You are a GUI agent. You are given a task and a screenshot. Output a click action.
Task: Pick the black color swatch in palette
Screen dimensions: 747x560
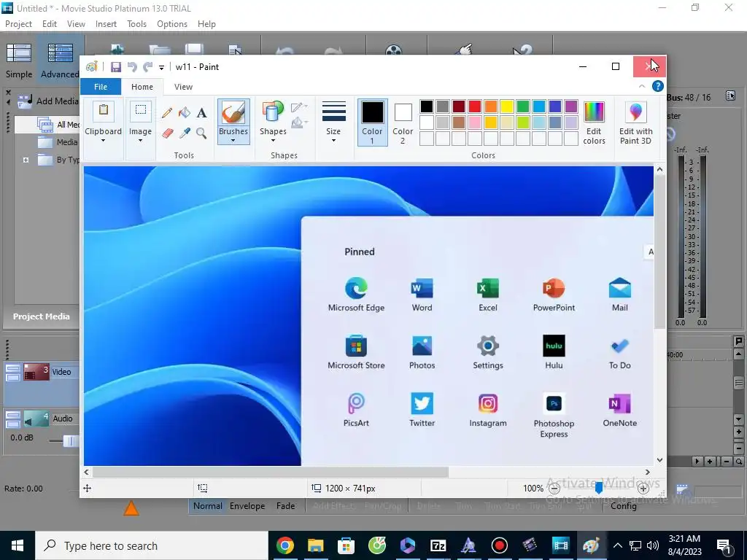coord(426,106)
